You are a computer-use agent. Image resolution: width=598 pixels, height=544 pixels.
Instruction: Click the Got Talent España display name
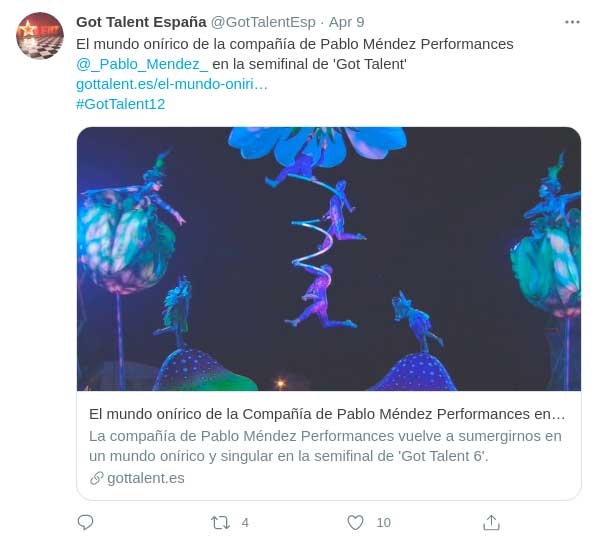coord(141,22)
